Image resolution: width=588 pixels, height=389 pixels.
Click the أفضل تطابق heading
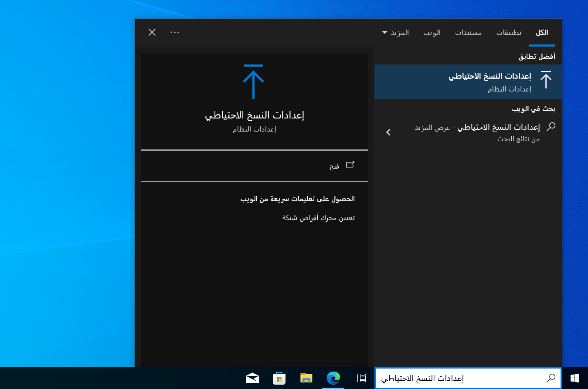537,56
